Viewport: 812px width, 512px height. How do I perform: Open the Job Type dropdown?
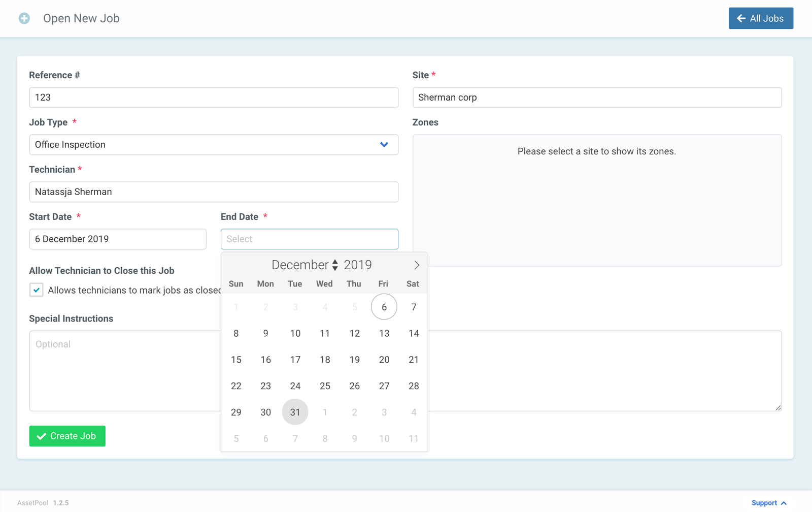point(214,145)
